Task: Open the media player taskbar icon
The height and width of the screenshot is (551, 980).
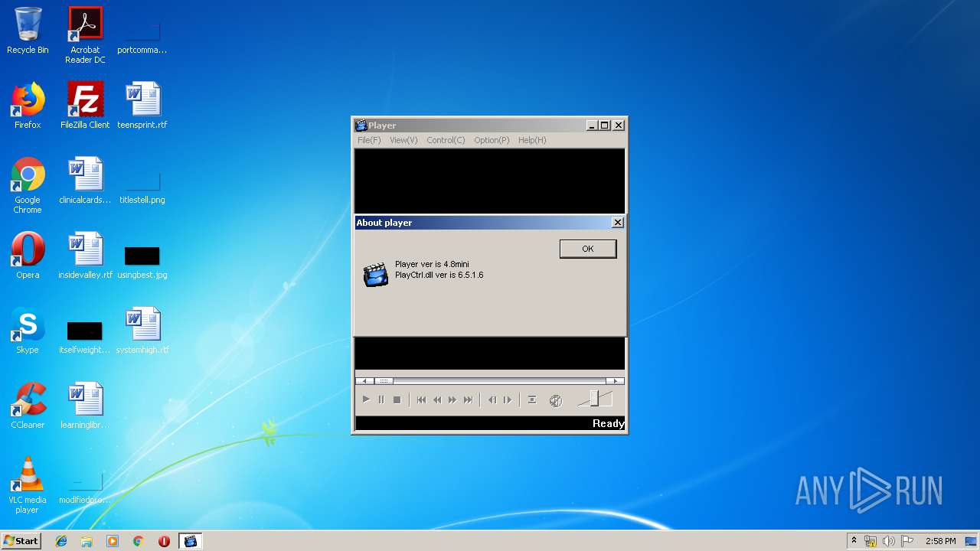Action: click(x=113, y=541)
